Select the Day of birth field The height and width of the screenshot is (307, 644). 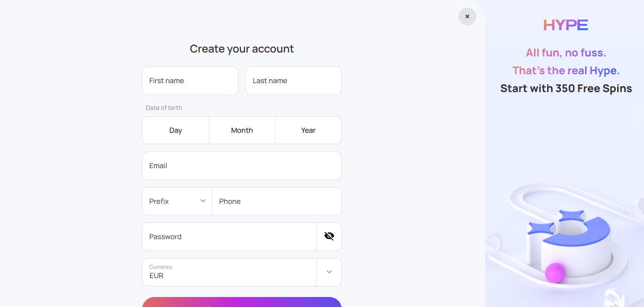coord(176,130)
